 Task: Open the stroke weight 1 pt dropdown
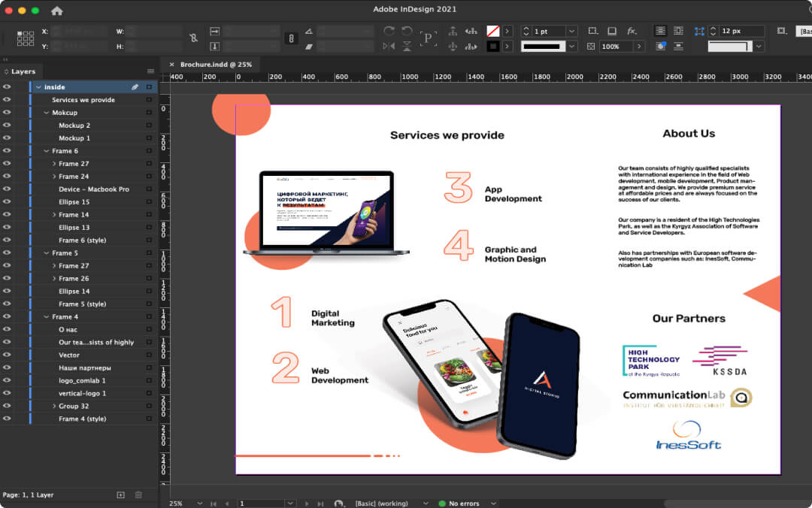point(571,32)
